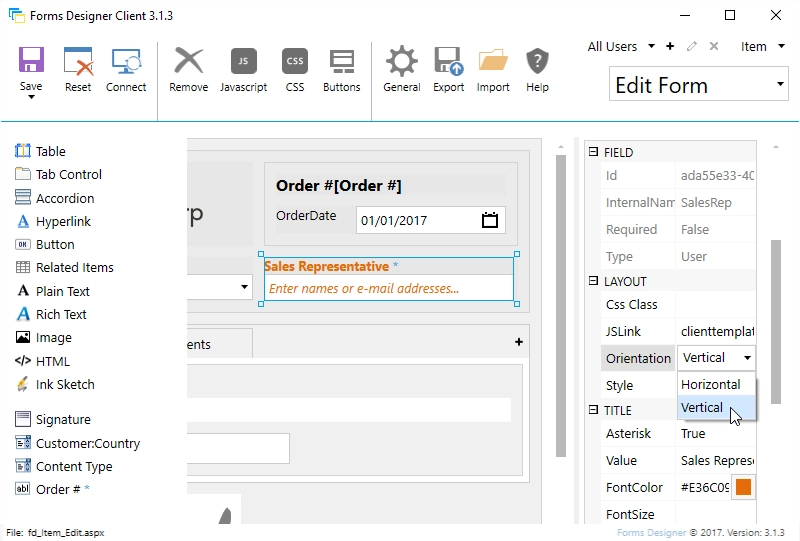
Task: Open the OrderDate calendar picker
Action: click(x=490, y=220)
